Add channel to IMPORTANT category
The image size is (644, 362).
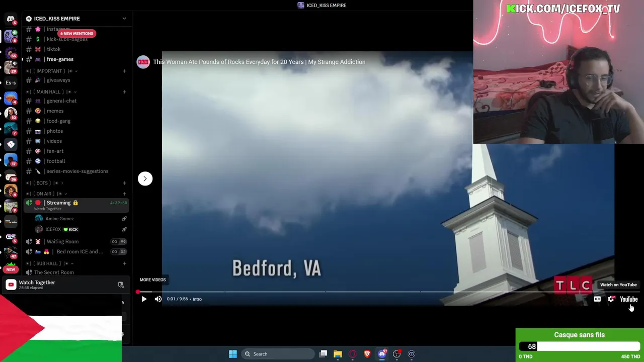point(124,71)
